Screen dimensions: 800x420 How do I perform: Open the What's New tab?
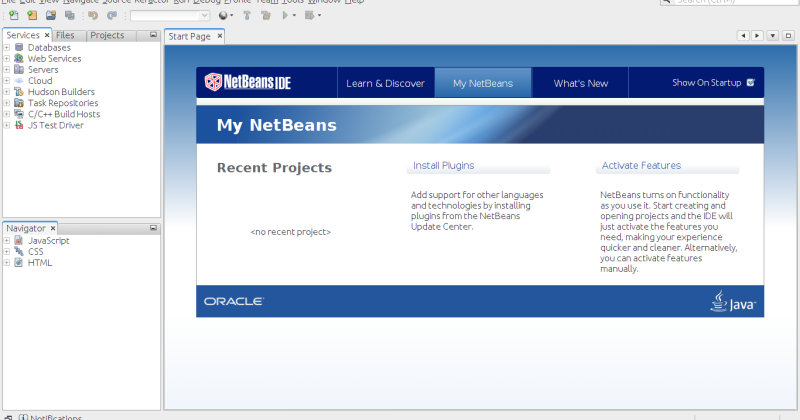(581, 83)
